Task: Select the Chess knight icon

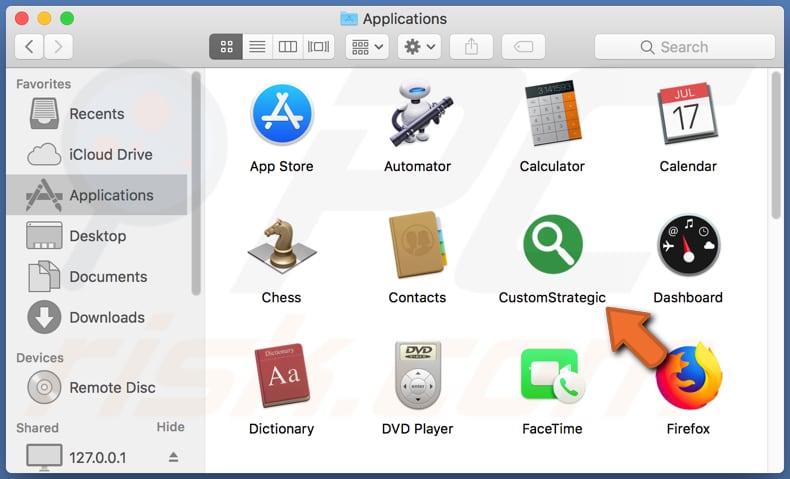Action: coord(282,245)
